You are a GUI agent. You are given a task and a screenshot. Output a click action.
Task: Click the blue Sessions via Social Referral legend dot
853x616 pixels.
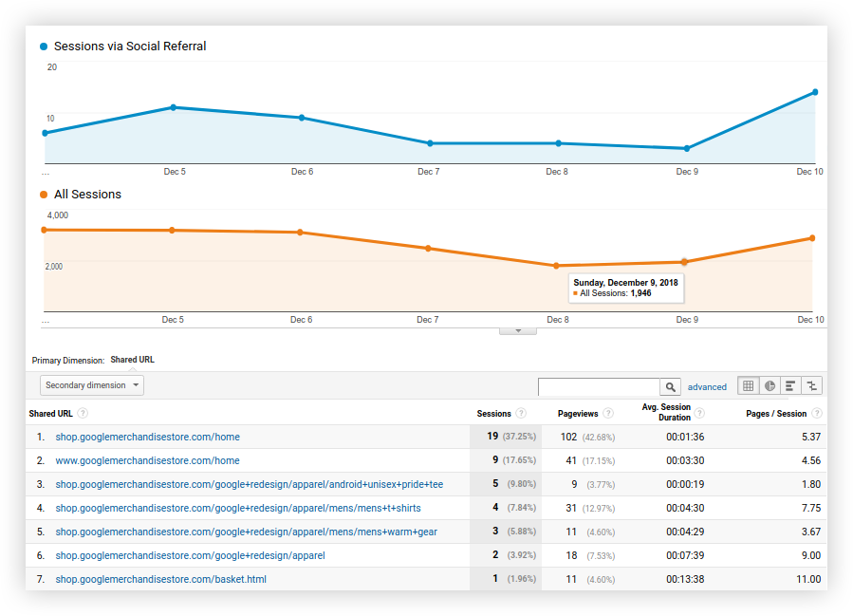coord(44,47)
